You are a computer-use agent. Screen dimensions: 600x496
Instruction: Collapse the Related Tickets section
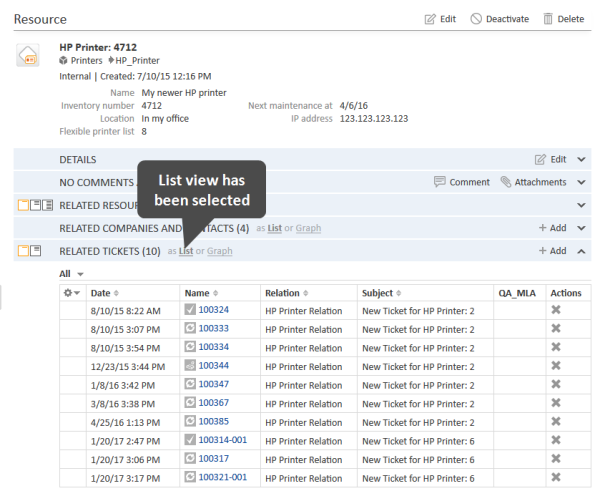[581, 251]
